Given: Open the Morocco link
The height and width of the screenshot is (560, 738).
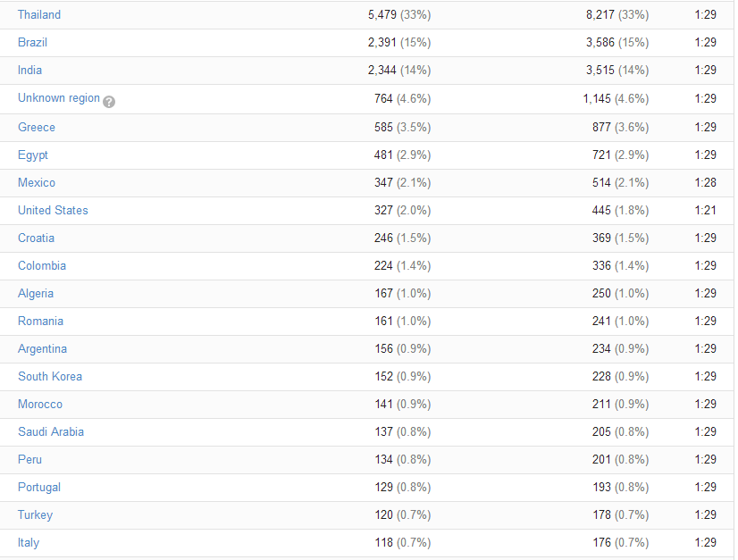Looking at the screenshot, I should point(40,405).
